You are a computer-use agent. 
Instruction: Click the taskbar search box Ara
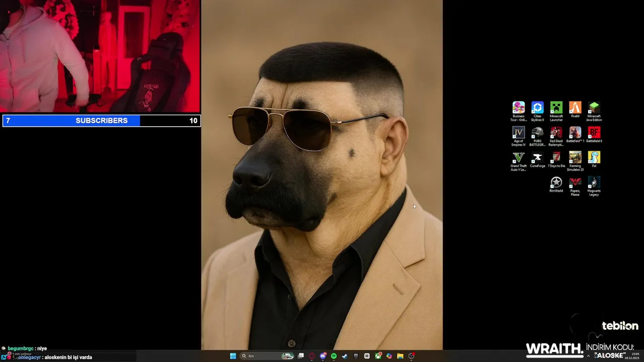(x=267, y=356)
